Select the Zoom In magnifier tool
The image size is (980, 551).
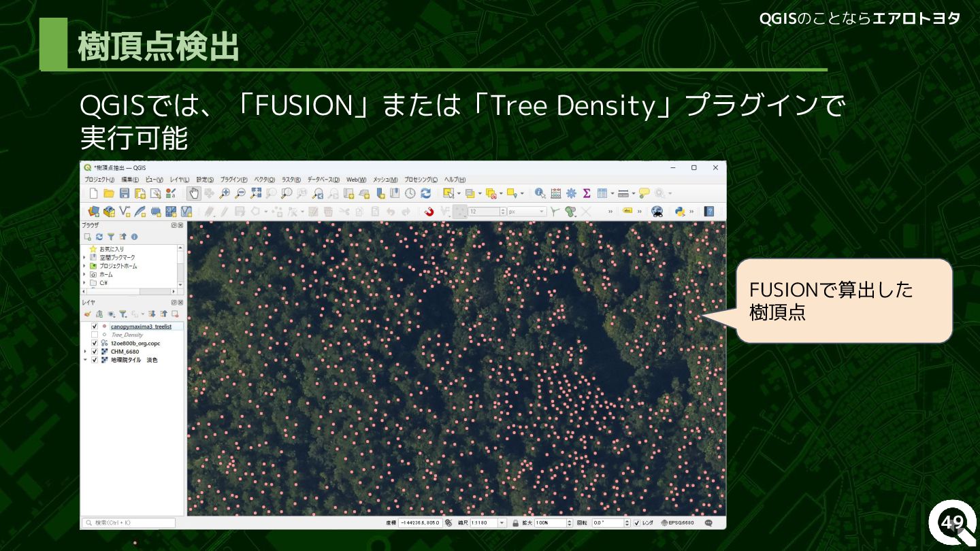225,194
